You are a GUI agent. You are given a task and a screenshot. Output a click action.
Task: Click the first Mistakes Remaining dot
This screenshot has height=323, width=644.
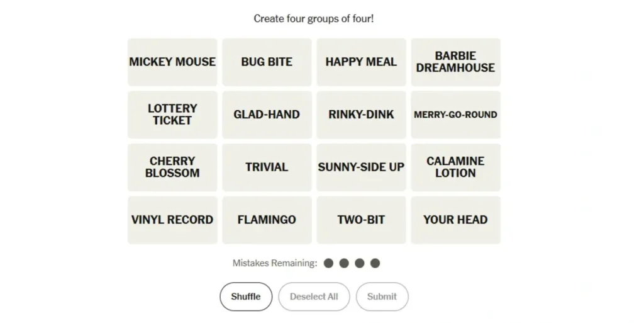pyautogui.click(x=328, y=263)
